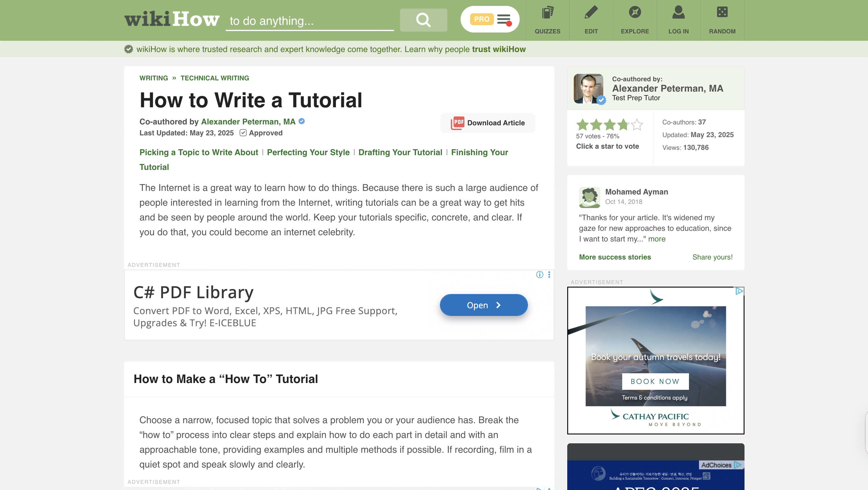868x490 pixels.
Task: Click the C# PDF ad options dots
Action: click(549, 275)
